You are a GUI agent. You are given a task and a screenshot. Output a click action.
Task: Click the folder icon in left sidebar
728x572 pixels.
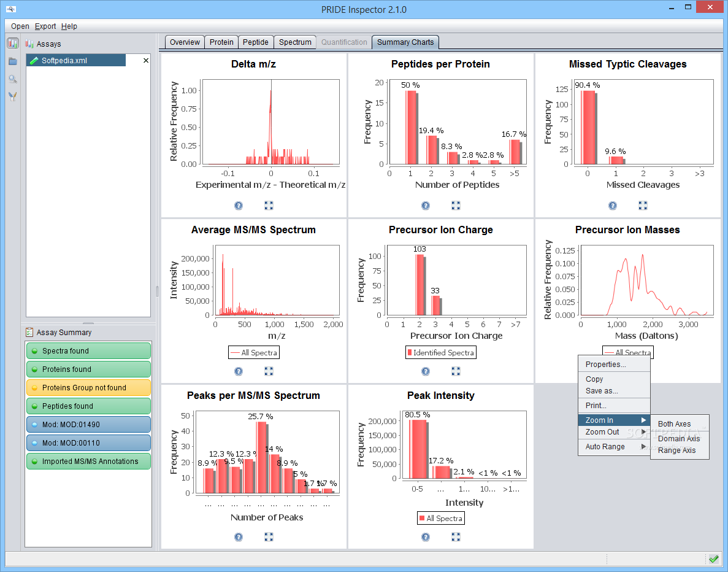click(x=12, y=61)
